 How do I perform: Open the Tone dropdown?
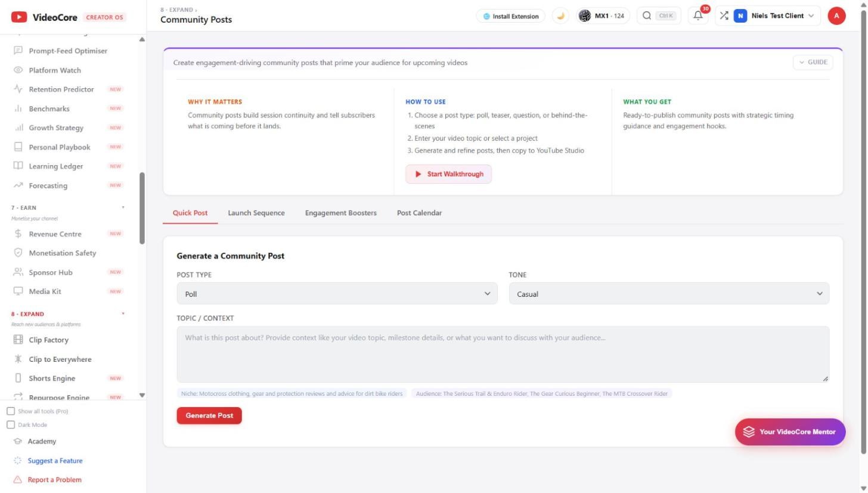coord(669,293)
